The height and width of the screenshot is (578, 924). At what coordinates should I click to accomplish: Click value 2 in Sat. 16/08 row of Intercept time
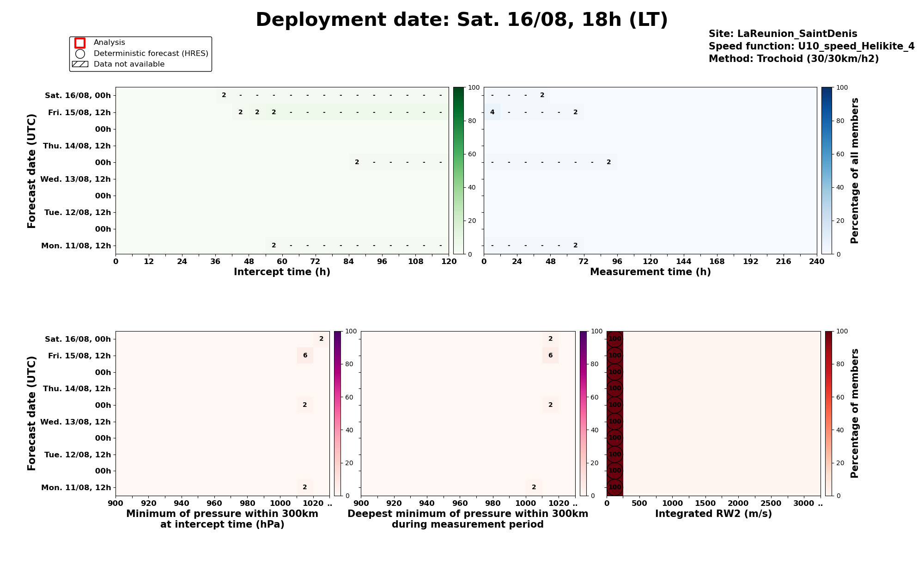[x=224, y=95]
